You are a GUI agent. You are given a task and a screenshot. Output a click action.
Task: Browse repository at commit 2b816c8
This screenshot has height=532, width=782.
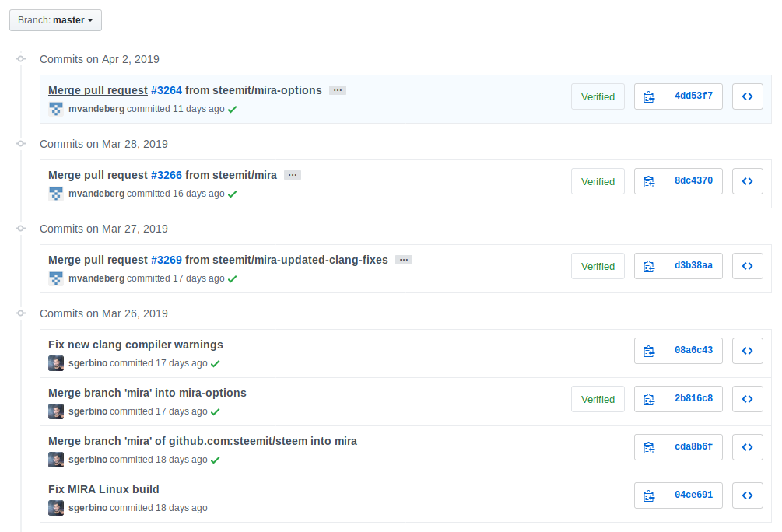tap(747, 399)
